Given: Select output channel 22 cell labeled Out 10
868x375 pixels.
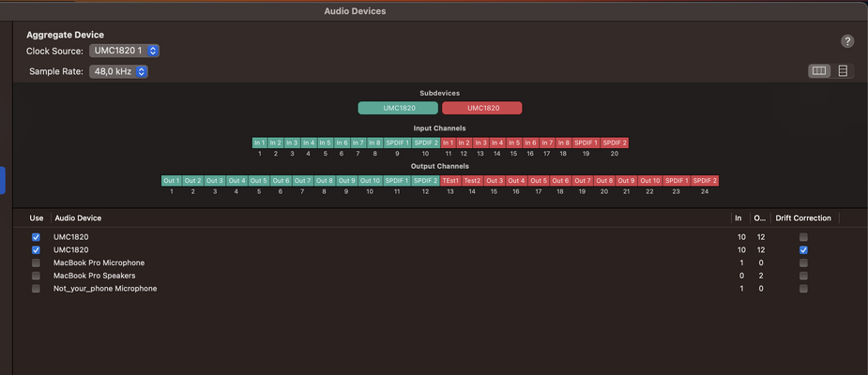Looking at the screenshot, I should click(650, 180).
